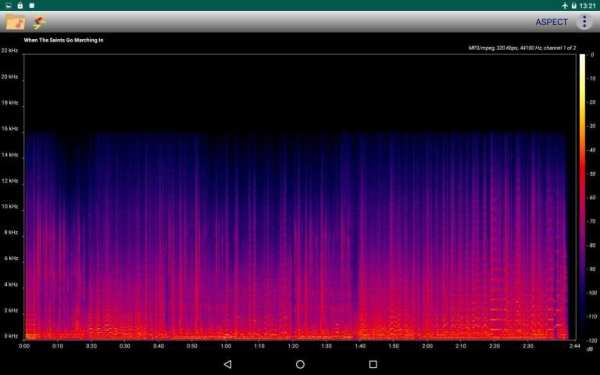The image size is (600, 375).
Task: Click the 1:40 time axis label
Action: (x=360, y=346)
